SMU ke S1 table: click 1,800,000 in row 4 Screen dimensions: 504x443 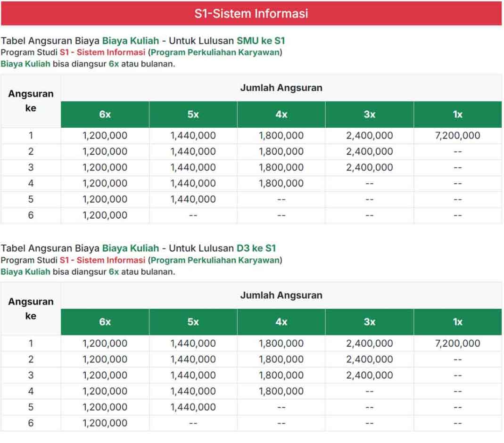pos(281,183)
